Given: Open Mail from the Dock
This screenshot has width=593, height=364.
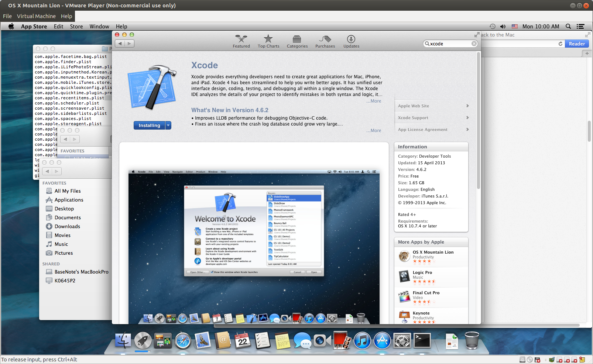Looking at the screenshot, I should click(x=203, y=340).
